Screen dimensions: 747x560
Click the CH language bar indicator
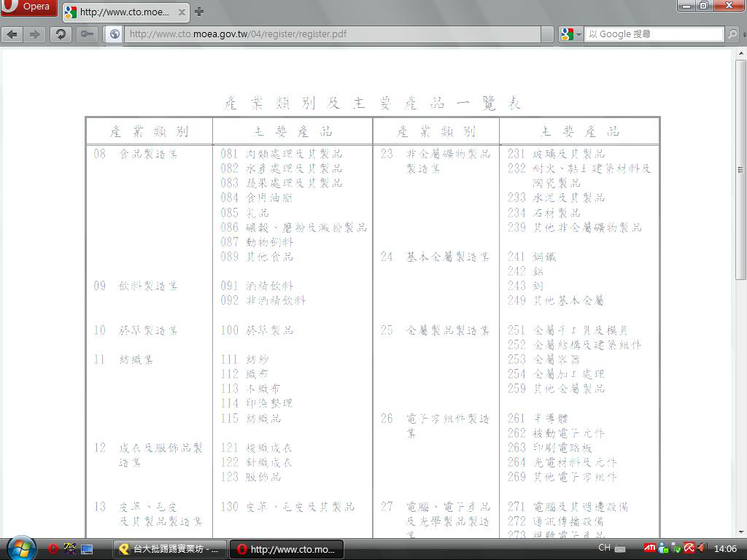(604, 548)
